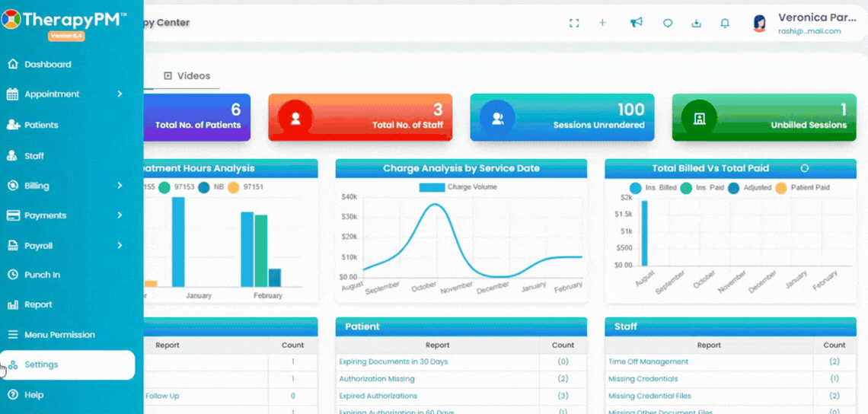868x414 pixels.
Task: Open Settings in the sidebar
Action: tap(68, 365)
